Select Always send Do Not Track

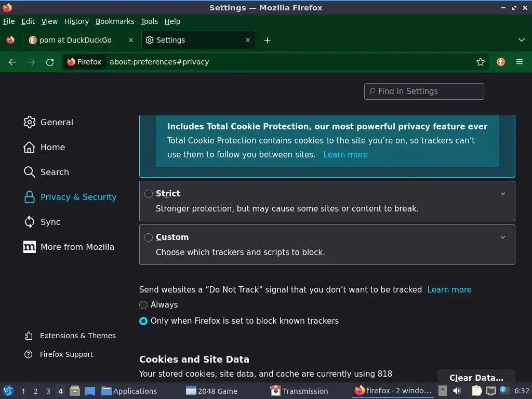[x=143, y=305]
